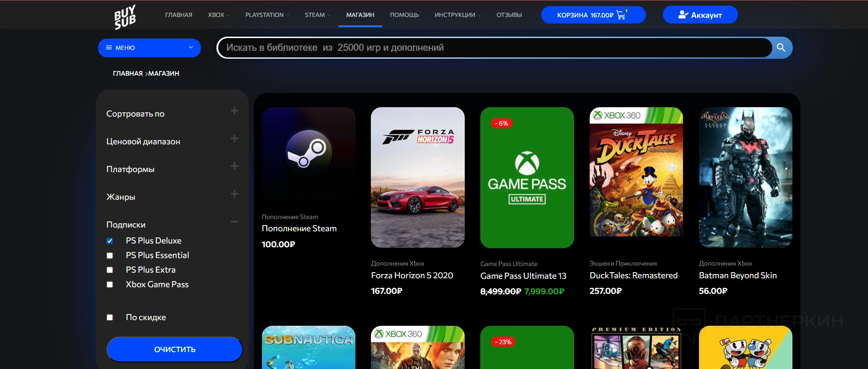
Task: Click the 'Дополнения Xbox' label above Forza
Action: (398, 264)
